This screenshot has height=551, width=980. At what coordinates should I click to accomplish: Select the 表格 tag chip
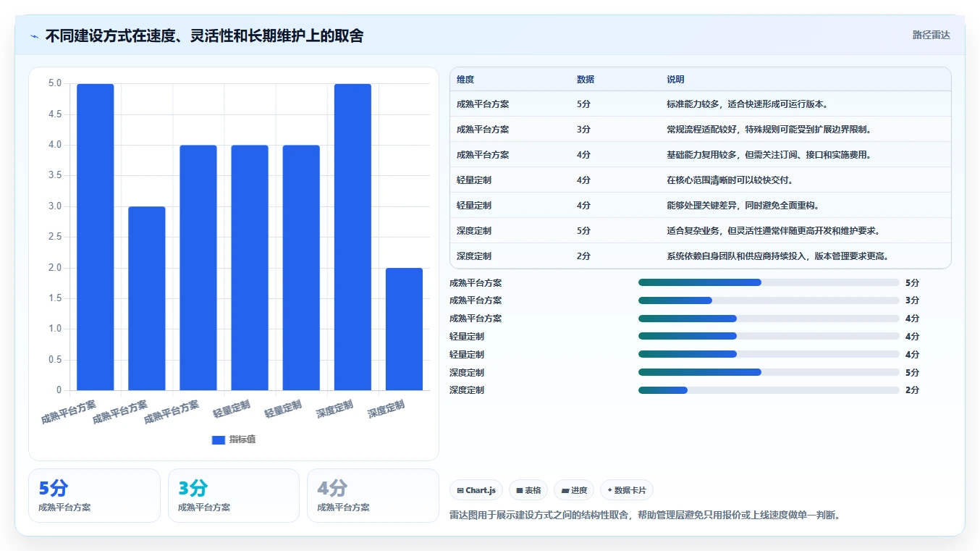[x=528, y=490]
